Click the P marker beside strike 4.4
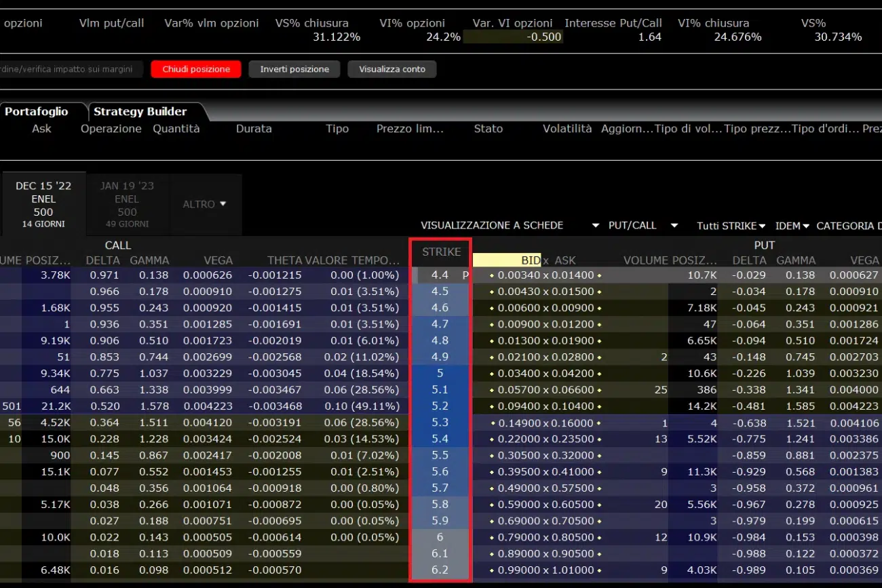This screenshot has width=882, height=588. [x=465, y=275]
